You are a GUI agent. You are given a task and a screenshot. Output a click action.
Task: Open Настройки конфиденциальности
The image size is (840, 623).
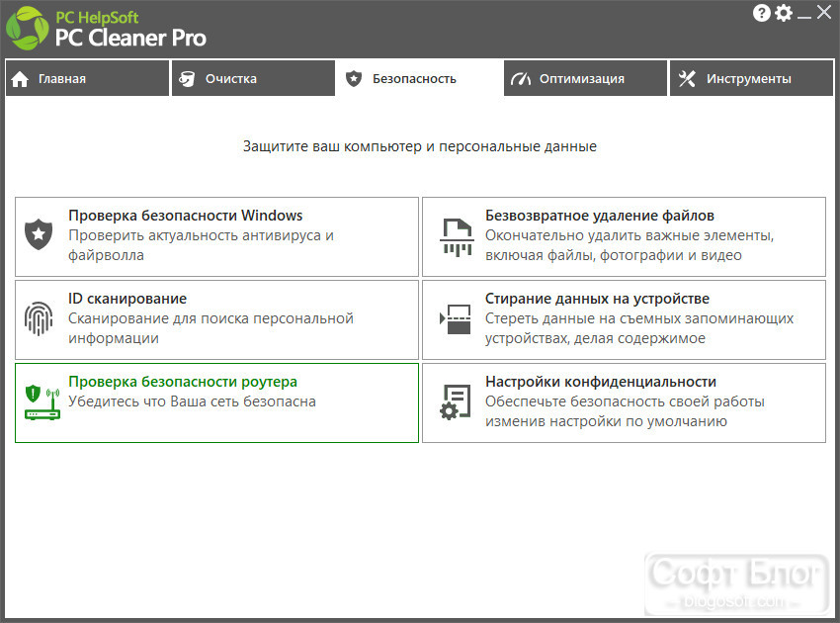(624, 403)
